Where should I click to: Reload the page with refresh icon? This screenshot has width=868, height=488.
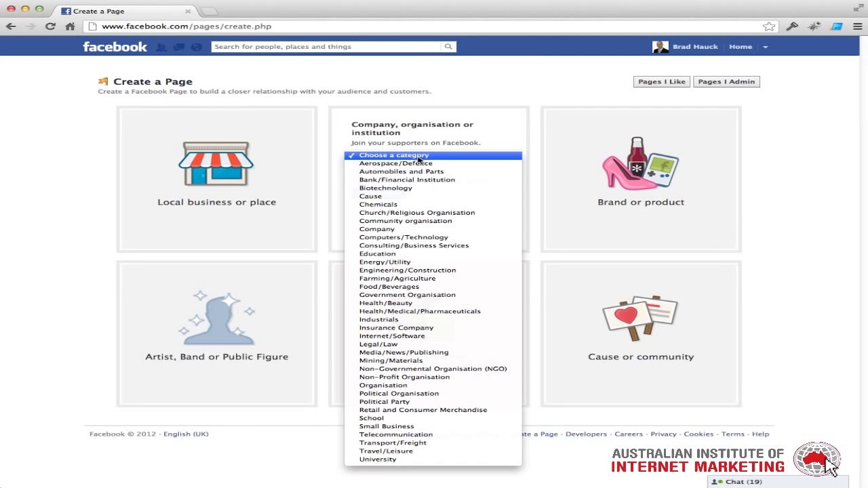pos(50,26)
